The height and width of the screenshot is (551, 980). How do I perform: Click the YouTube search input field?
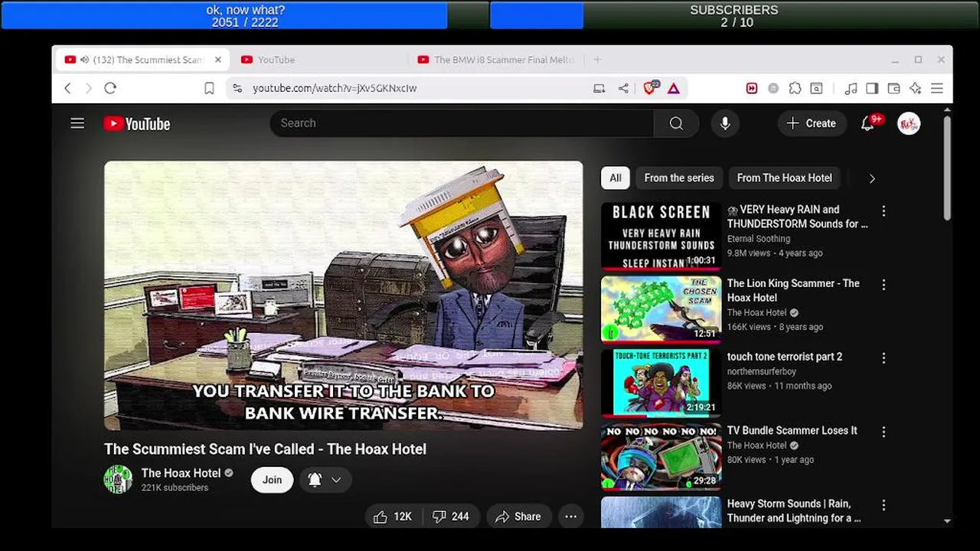tap(462, 123)
